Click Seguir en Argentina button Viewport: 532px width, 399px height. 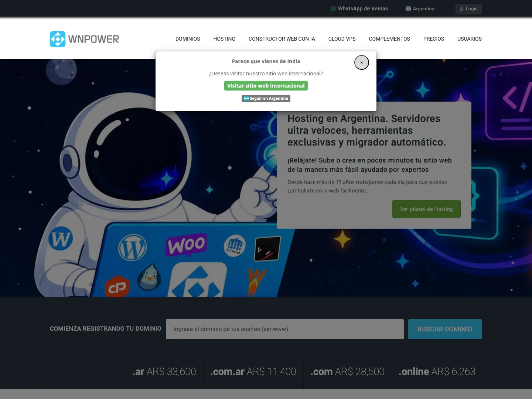(266, 98)
